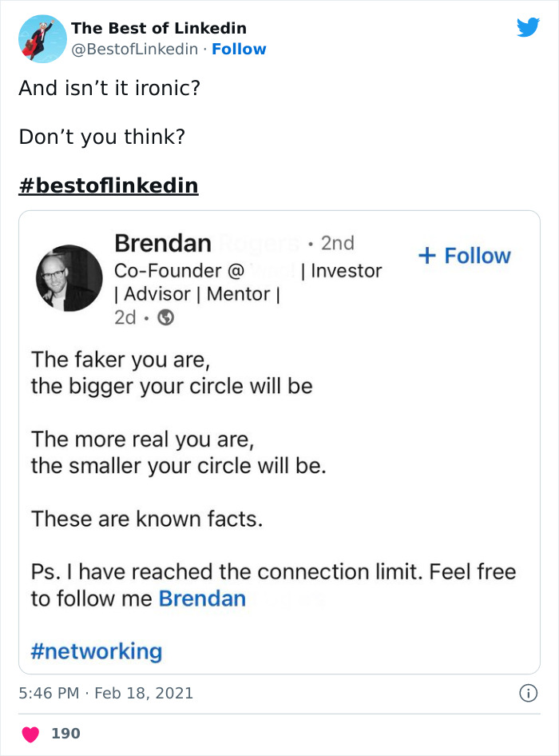
Task: Open the #bestoflinkedin hashtag
Action: 109,183
